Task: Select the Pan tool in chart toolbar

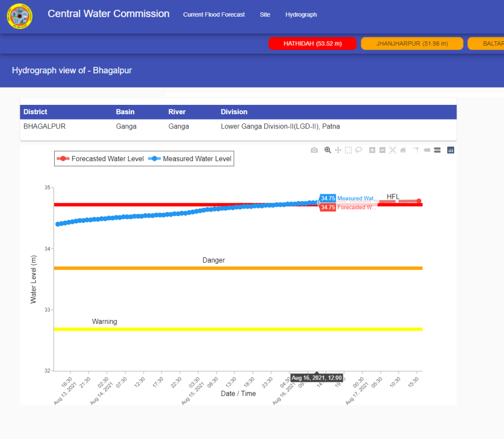Action: (338, 150)
